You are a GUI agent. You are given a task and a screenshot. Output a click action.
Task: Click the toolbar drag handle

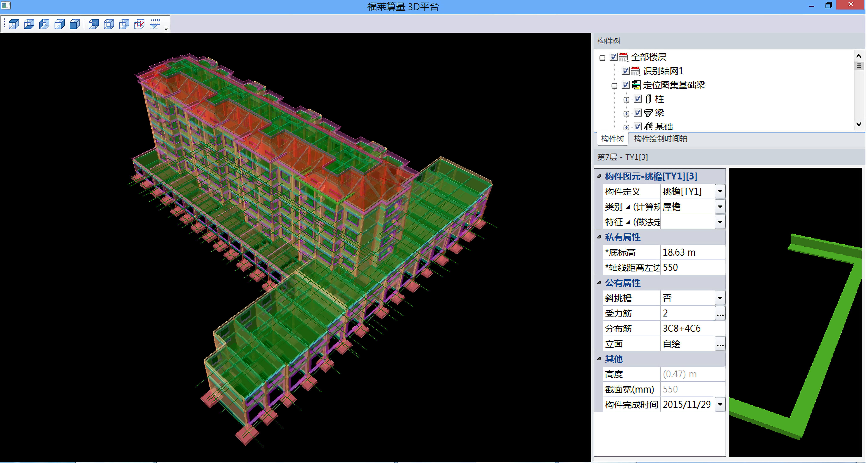point(4,24)
